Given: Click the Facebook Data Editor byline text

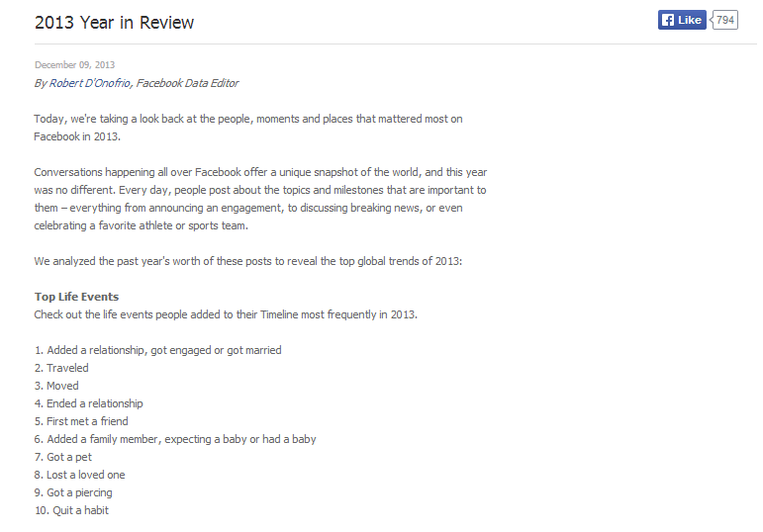Looking at the screenshot, I should click(187, 83).
